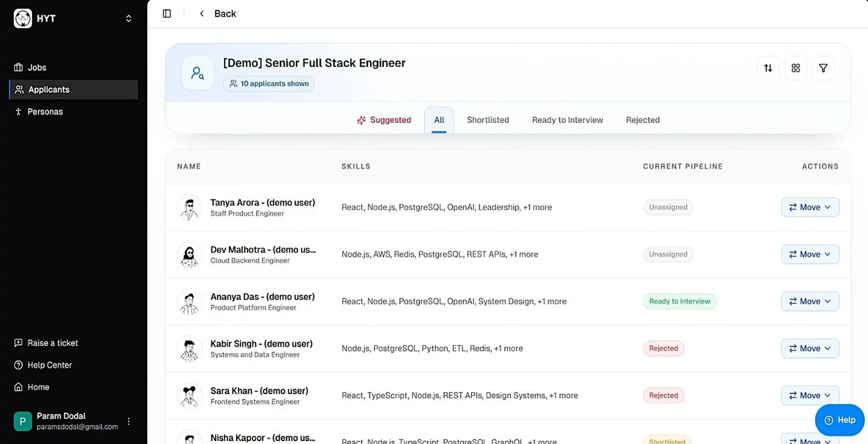Open Move dropdown for Tanya Arora
The image size is (868, 444).
(810, 207)
